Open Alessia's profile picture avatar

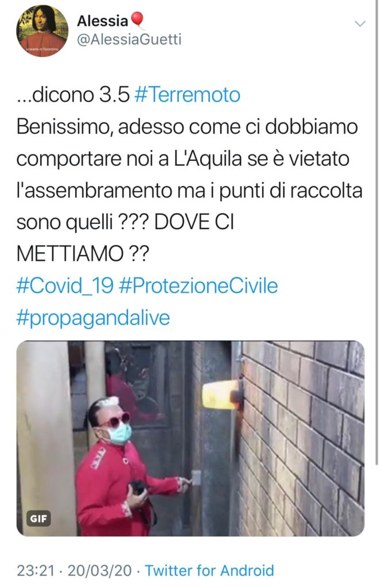tap(42, 31)
